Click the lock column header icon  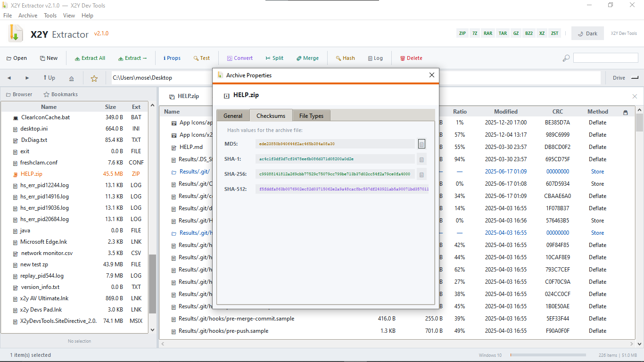pos(626,112)
